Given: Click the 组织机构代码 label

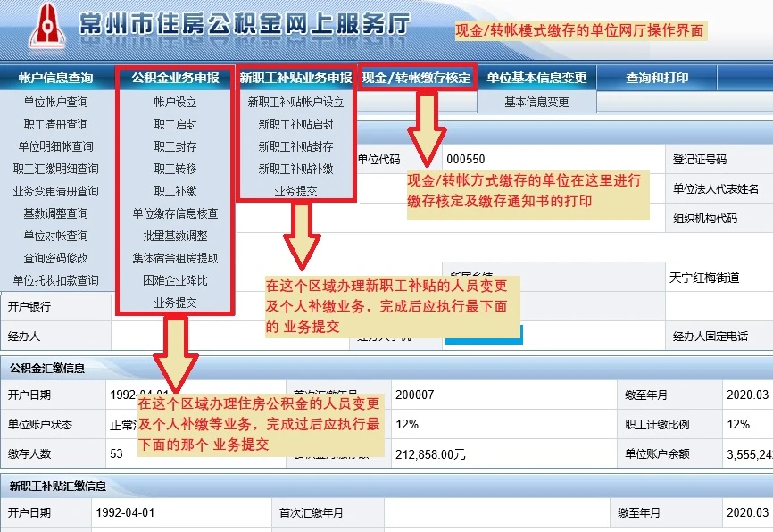Looking at the screenshot, I should [x=705, y=219].
